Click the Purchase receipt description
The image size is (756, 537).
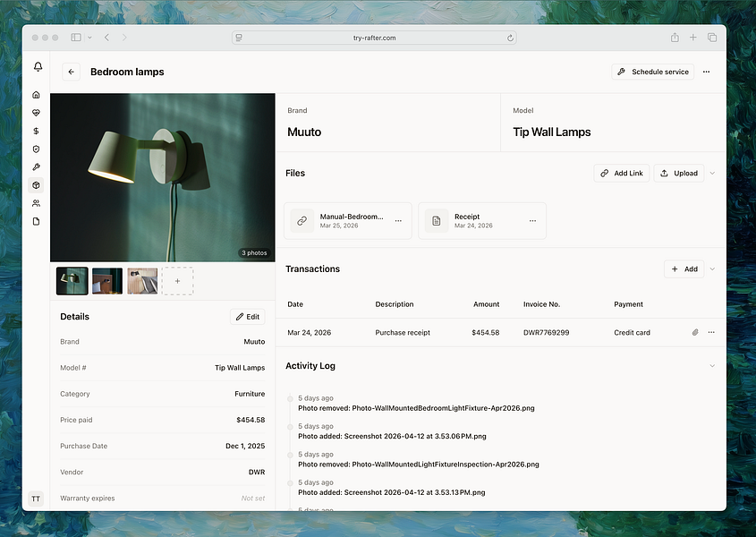pyautogui.click(x=403, y=332)
